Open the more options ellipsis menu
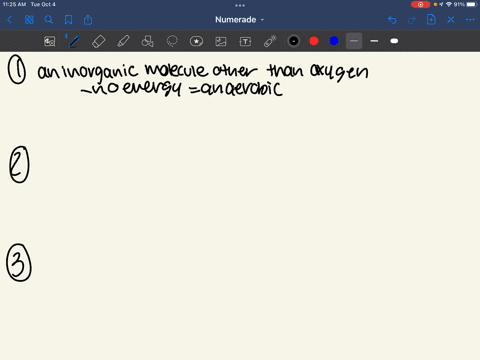Screen dimensions: 480x360 coord(470,20)
